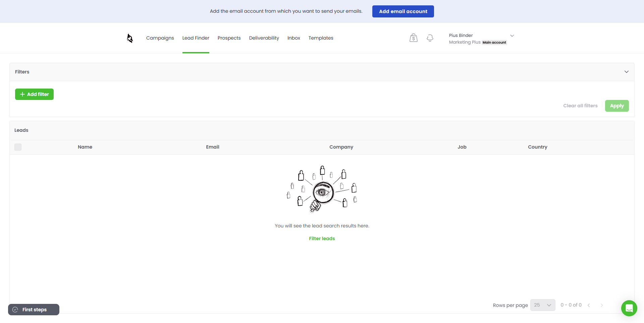Open the rows per page dropdown
Screen dimensions: 644x323
click(542, 305)
